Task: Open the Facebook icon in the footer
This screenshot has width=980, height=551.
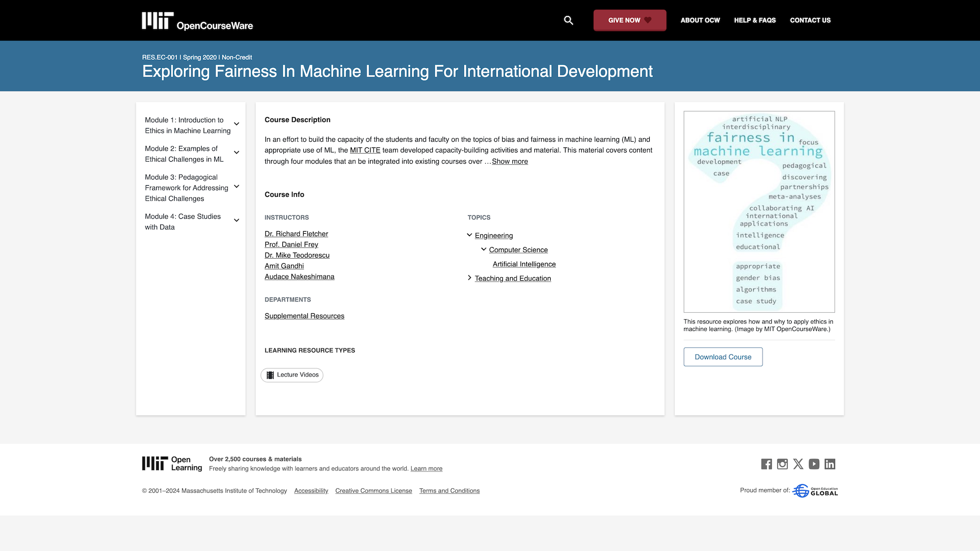Action: [x=766, y=464]
